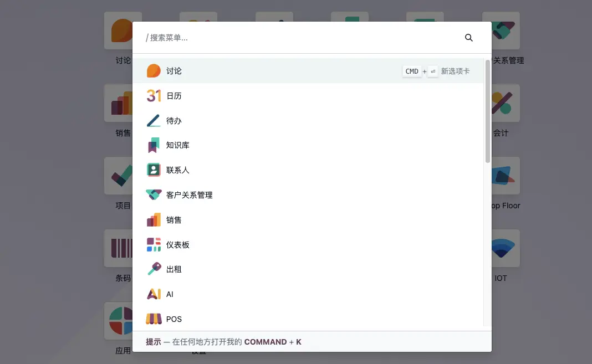Viewport: 592px width, 364px height.
Task: Click the 仪表板 dashboard icon
Action: point(153,244)
